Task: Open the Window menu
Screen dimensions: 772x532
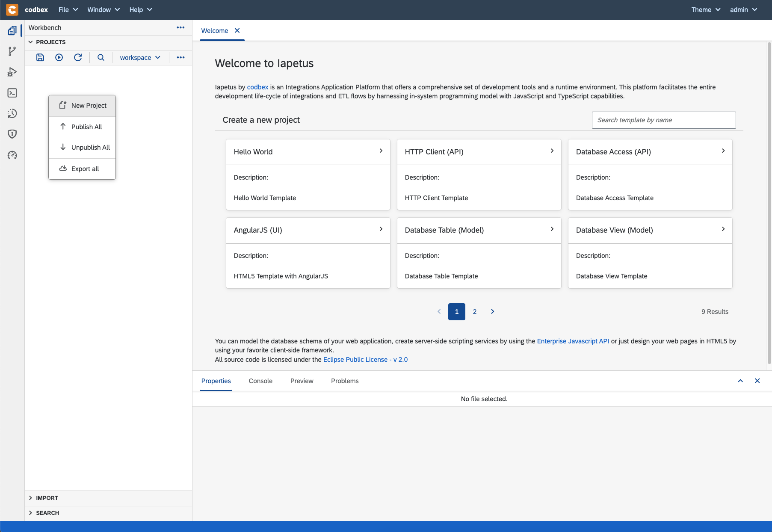Action: click(x=104, y=9)
